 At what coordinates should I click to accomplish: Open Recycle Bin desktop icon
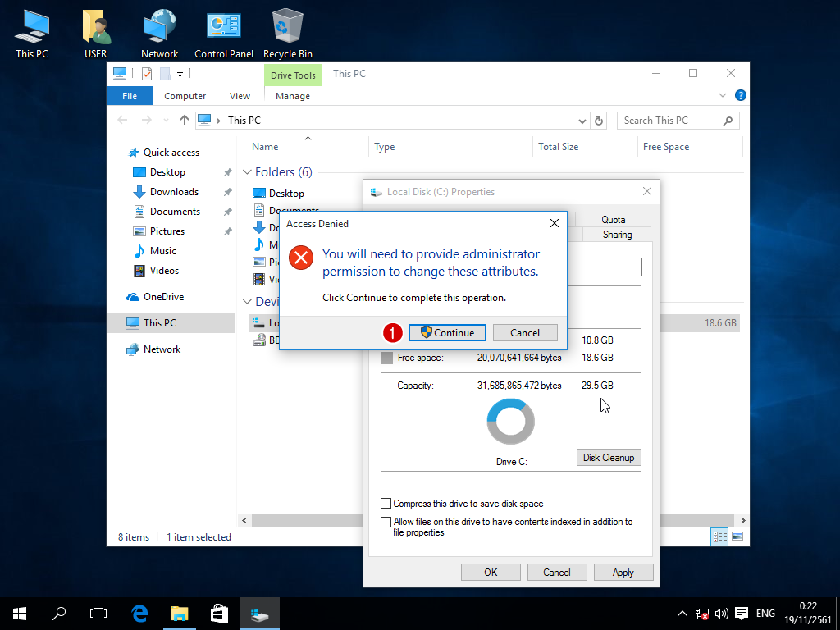(287, 34)
